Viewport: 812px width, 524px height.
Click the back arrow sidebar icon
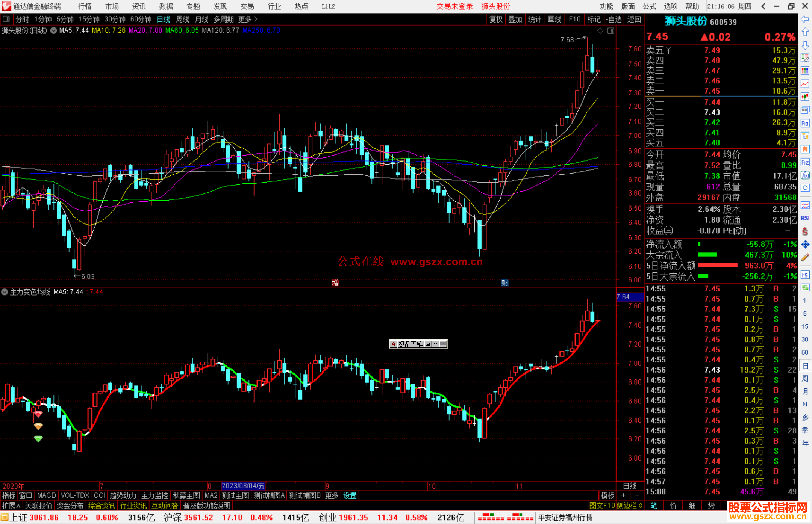click(x=805, y=19)
